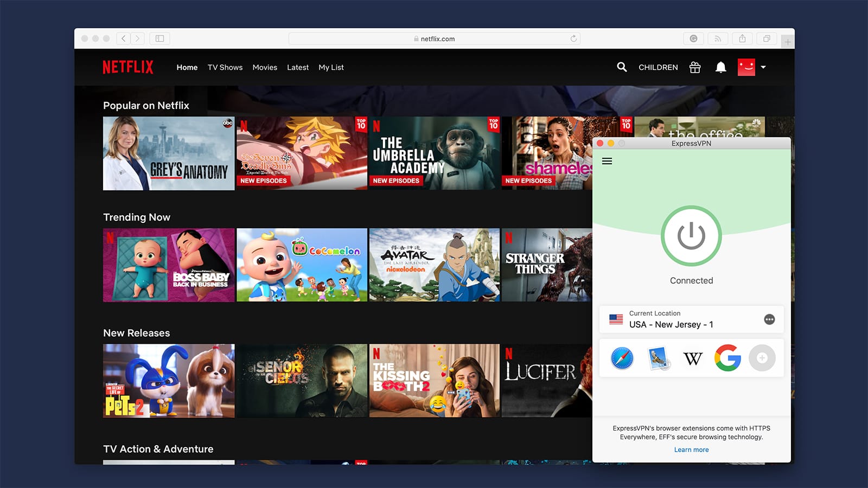Open the gift box icon in Netflix
The height and width of the screenshot is (488, 868).
tap(695, 67)
